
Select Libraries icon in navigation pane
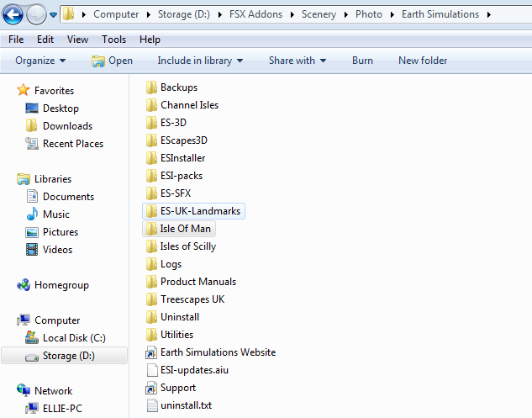[x=23, y=179]
